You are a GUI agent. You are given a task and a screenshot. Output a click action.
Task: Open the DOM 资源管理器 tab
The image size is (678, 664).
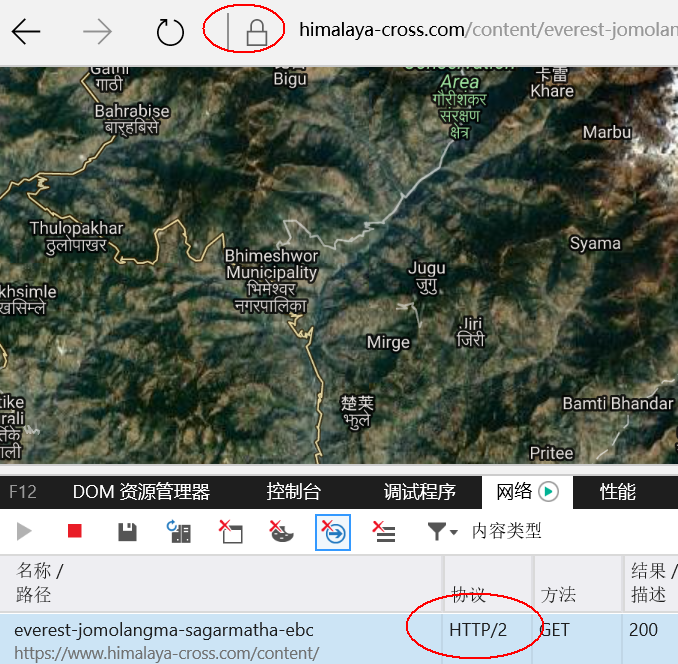tap(141, 492)
